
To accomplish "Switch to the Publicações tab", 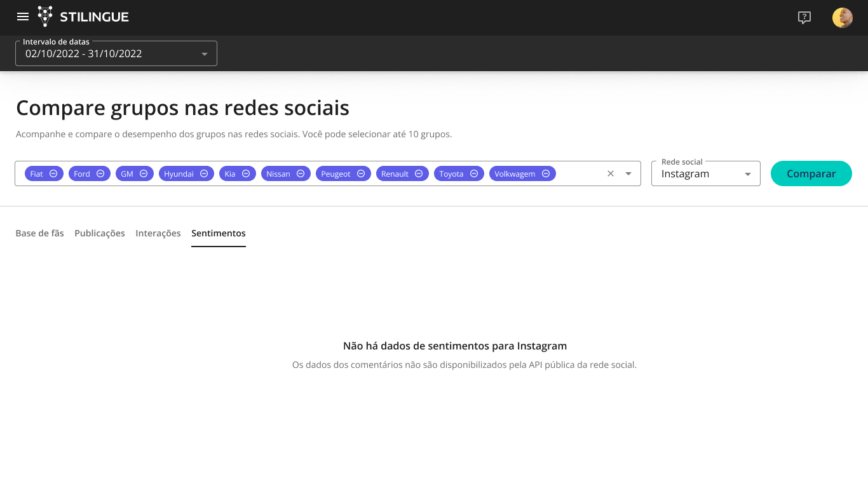I will [100, 233].
